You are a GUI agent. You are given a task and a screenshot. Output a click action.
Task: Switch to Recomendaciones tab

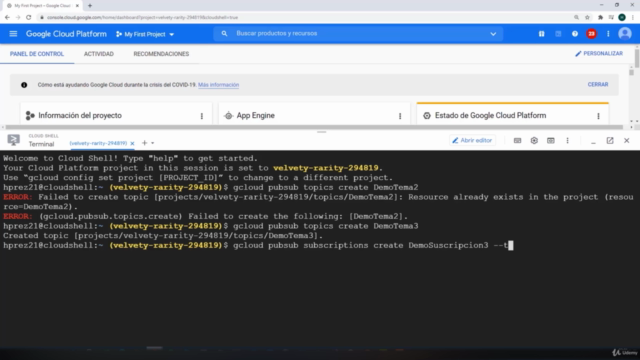(161, 54)
